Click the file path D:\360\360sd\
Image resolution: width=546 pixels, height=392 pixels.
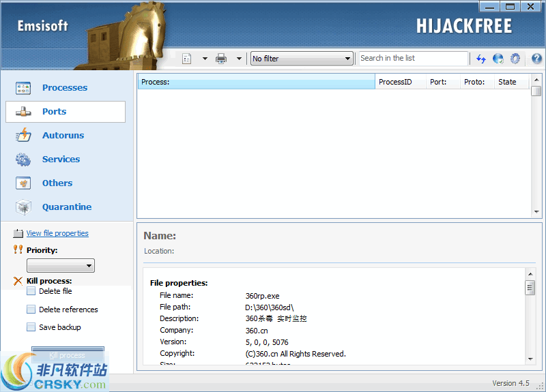tap(270, 307)
